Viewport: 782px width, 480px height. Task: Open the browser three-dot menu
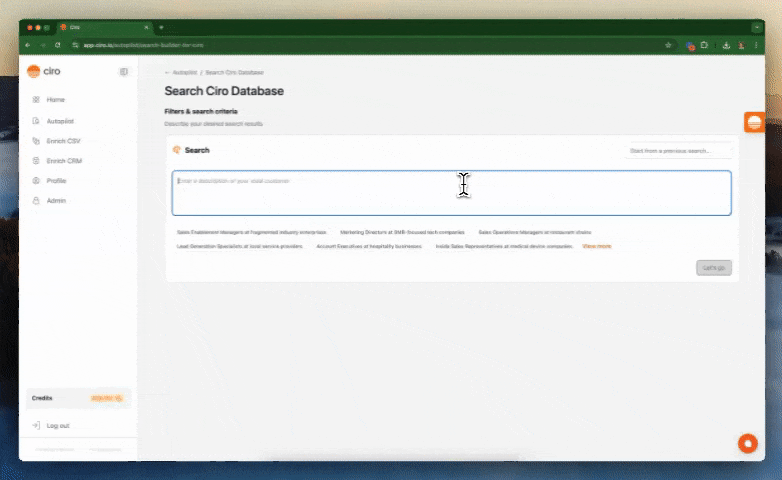[756, 45]
